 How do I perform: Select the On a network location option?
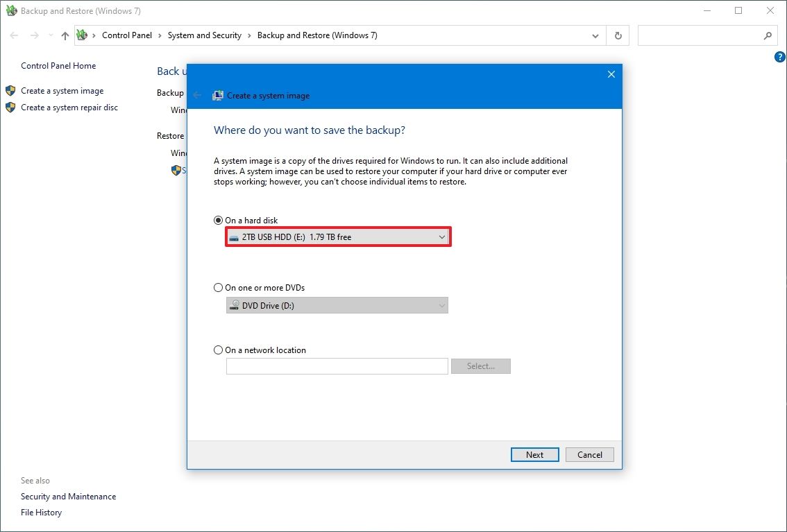coord(219,350)
